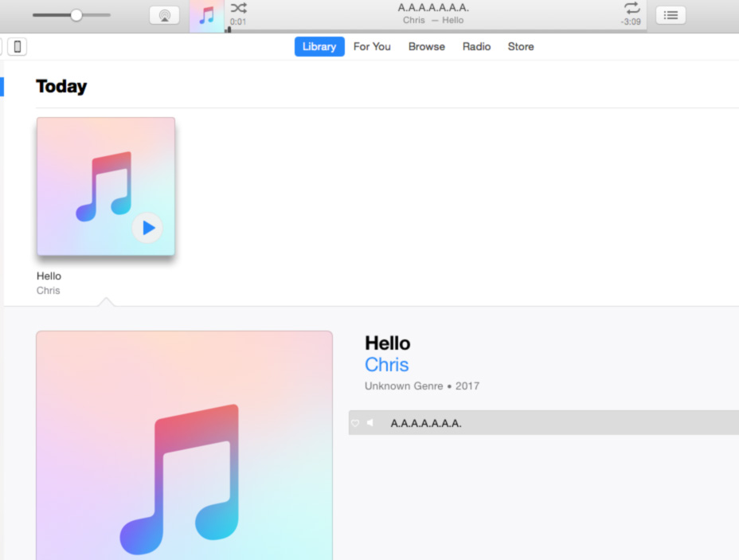Image resolution: width=739 pixels, height=560 pixels.
Task: Switch to the Library tab
Action: coord(319,47)
